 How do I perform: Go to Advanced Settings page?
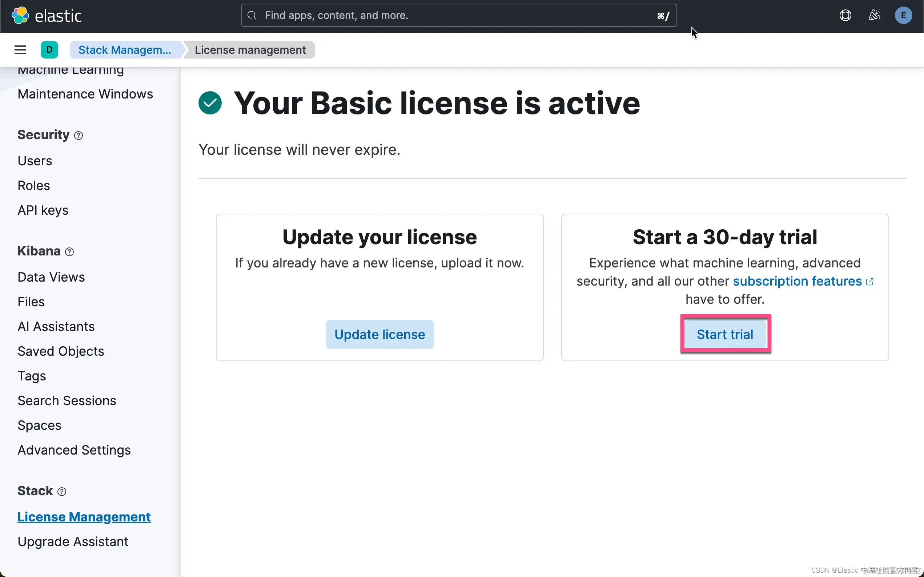pos(74,450)
